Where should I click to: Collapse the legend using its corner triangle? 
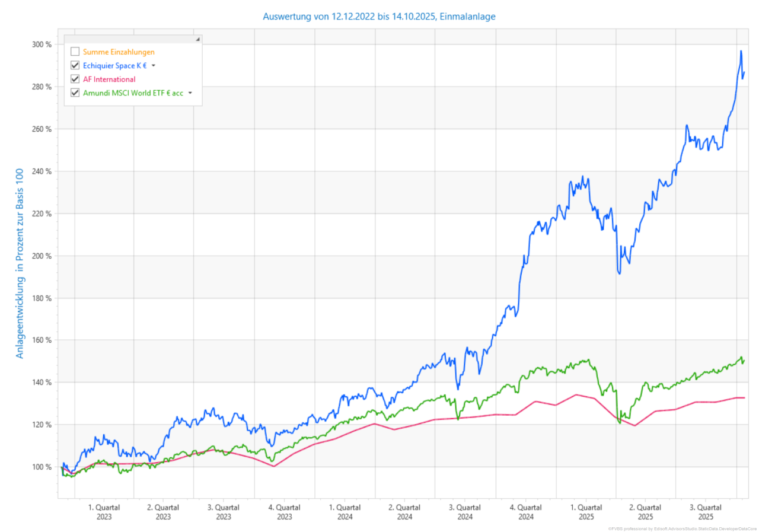tap(198, 39)
